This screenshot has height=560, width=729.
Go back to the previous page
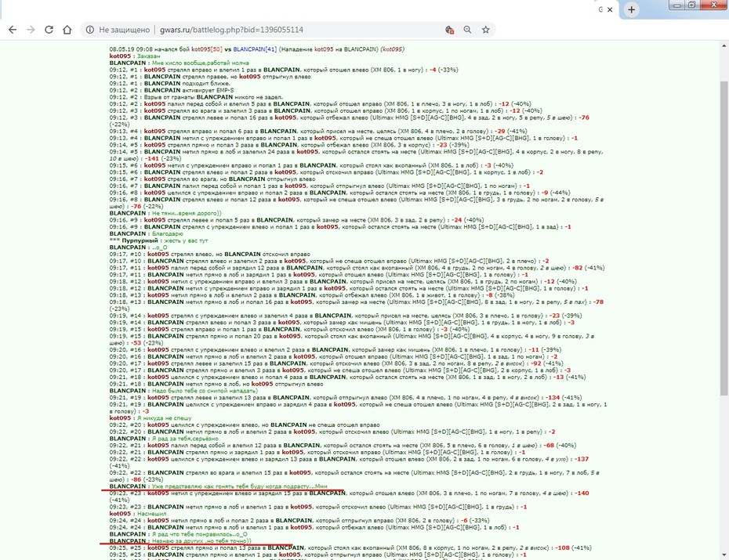pos(13,30)
